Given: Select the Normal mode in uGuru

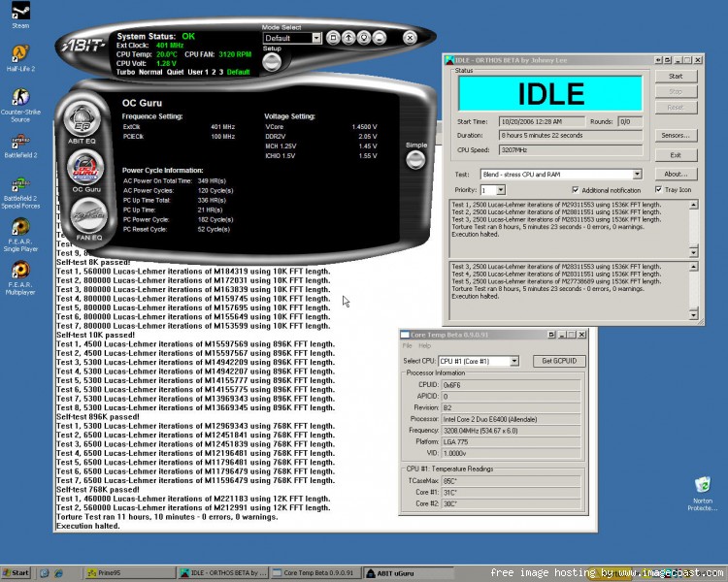Looking at the screenshot, I should pyautogui.click(x=150, y=72).
